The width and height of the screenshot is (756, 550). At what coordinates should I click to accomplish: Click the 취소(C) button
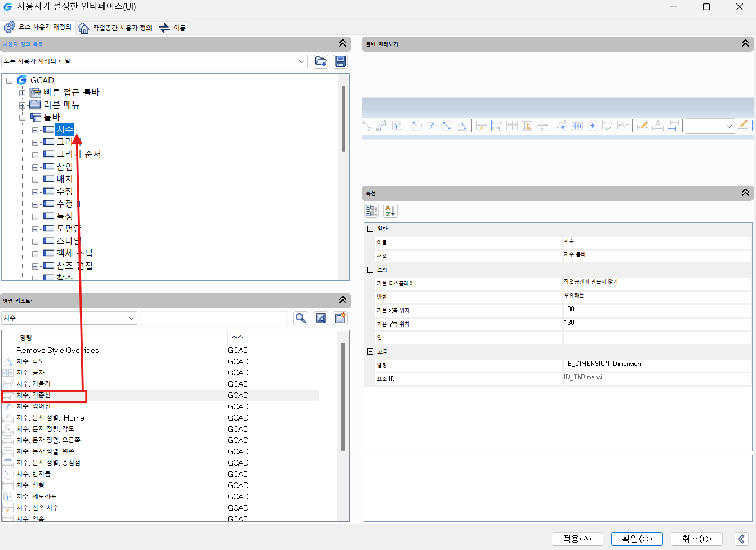click(x=697, y=539)
